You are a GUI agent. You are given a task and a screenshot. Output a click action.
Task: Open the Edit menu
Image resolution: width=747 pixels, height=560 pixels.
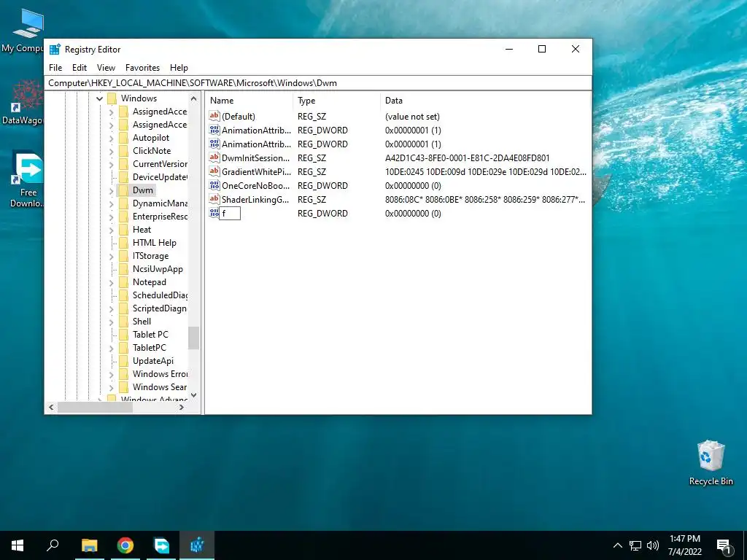click(79, 68)
